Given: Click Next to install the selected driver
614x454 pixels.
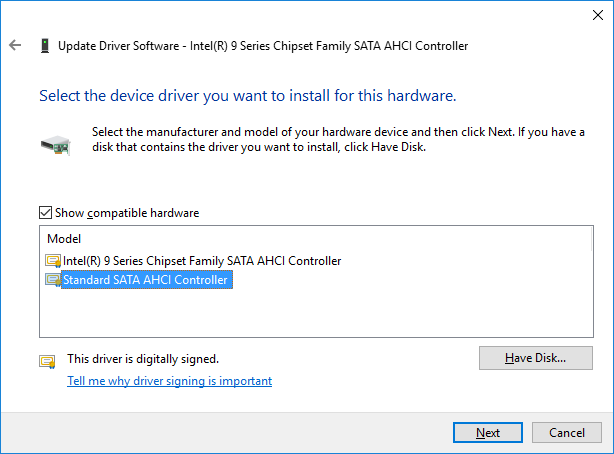Looking at the screenshot, I should click(488, 433).
